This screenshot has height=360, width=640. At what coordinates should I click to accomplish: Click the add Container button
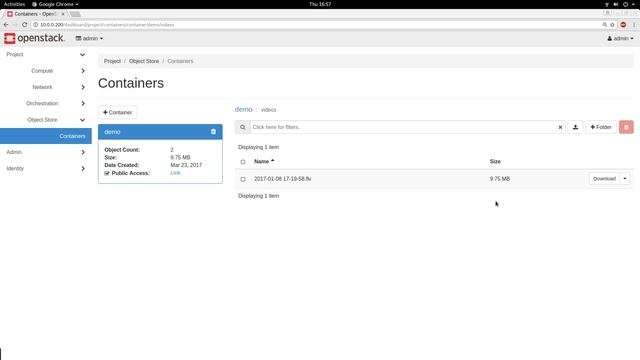click(x=118, y=112)
